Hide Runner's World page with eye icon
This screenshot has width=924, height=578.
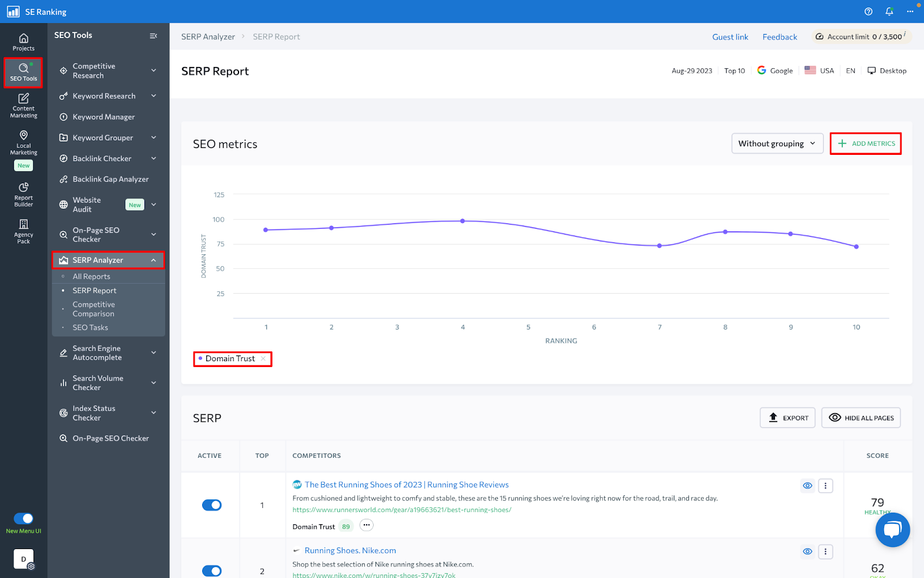tap(807, 486)
